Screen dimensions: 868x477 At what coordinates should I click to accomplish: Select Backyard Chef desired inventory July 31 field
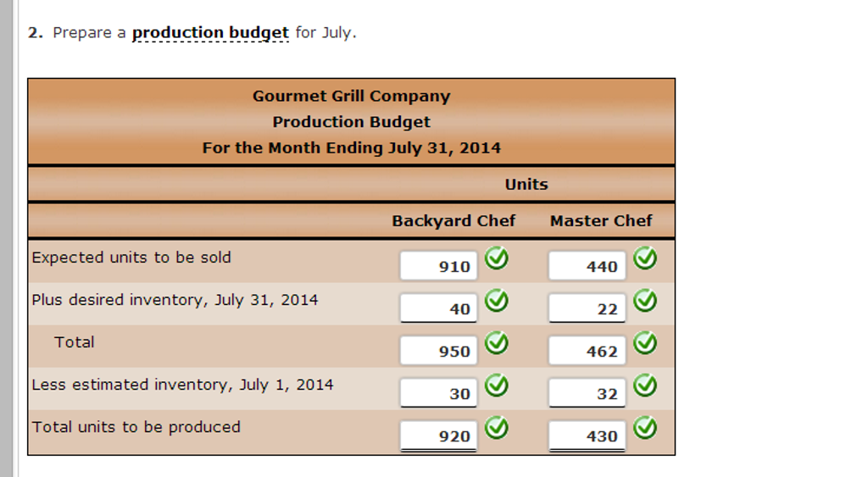coord(439,308)
